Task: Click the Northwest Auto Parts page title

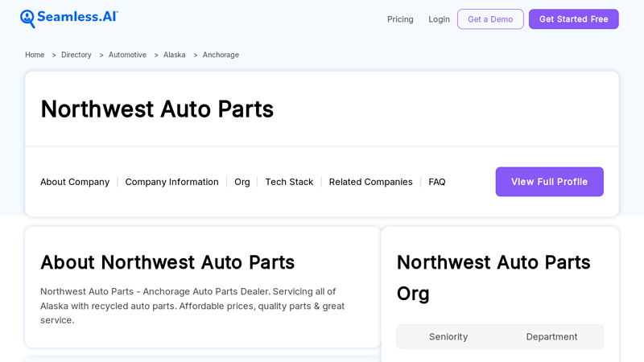Action: tap(157, 109)
